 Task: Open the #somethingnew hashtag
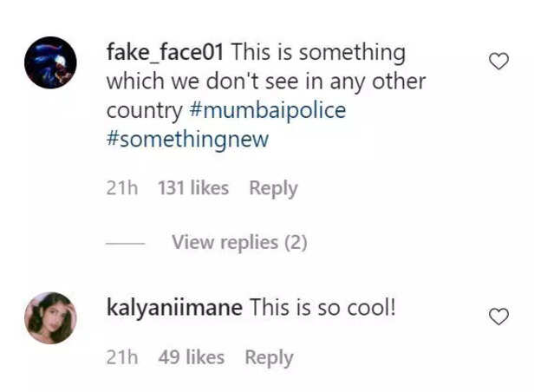tap(187, 140)
